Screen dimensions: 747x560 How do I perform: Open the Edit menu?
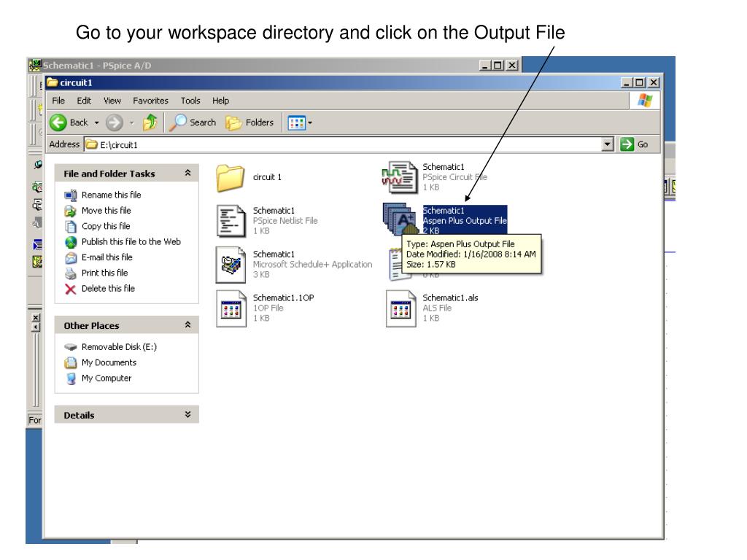(x=84, y=101)
